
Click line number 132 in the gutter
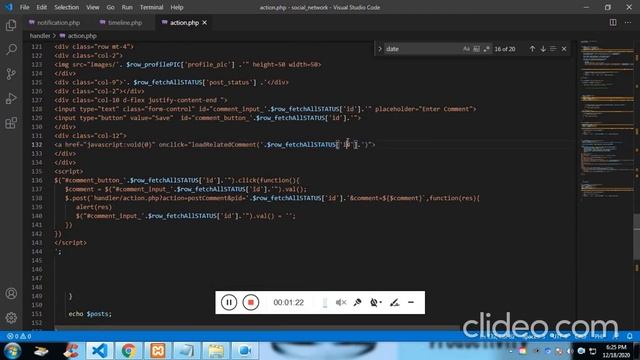[x=37, y=144]
